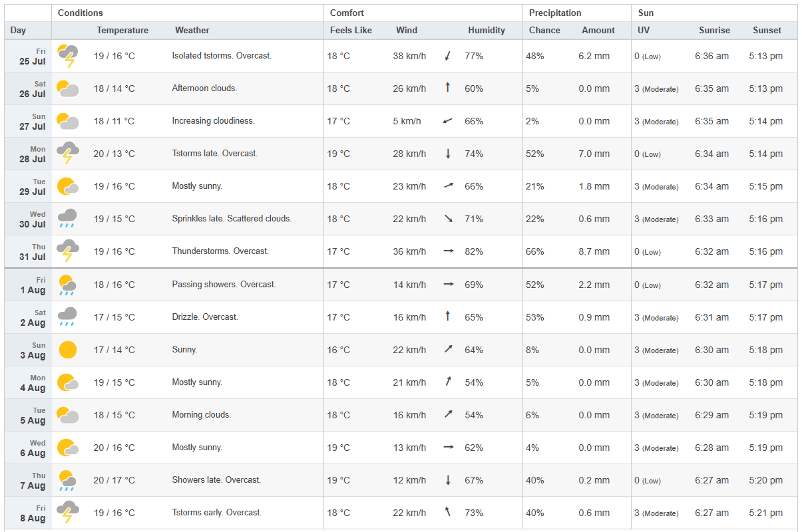Viewport: 802px width, 532px height.
Task: Click the Humidity column header
Action: pos(486,31)
